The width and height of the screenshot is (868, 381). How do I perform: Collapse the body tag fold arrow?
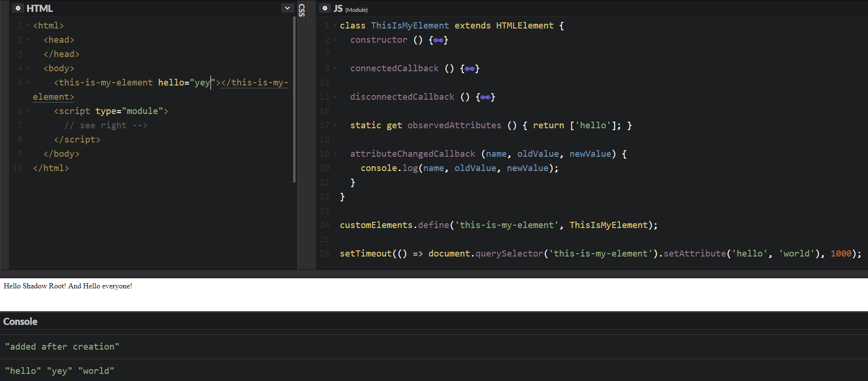(x=29, y=68)
